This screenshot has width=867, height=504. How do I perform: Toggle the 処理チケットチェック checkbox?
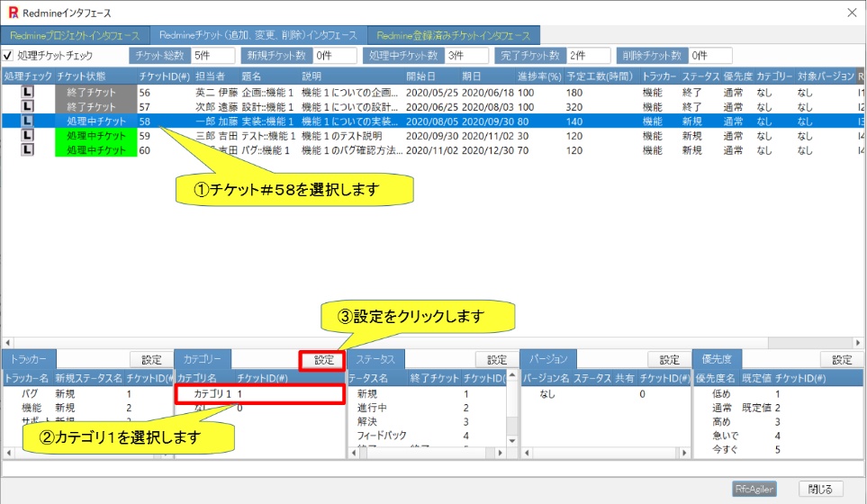[x=8, y=56]
